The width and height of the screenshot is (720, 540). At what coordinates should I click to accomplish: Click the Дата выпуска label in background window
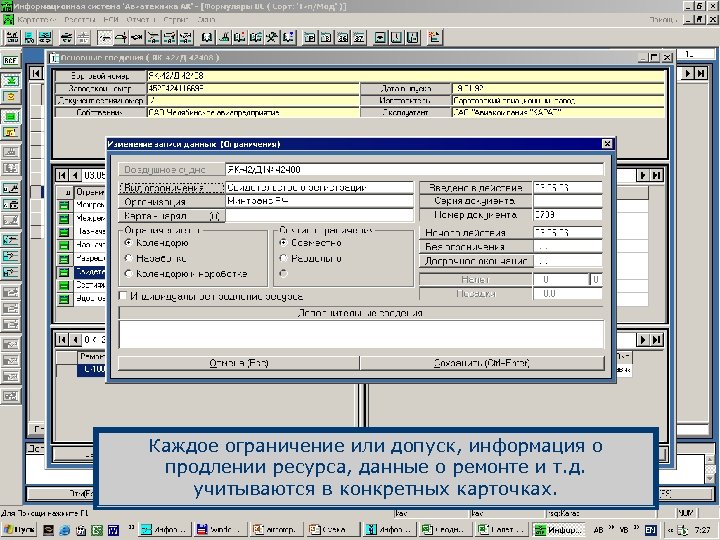click(405, 88)
